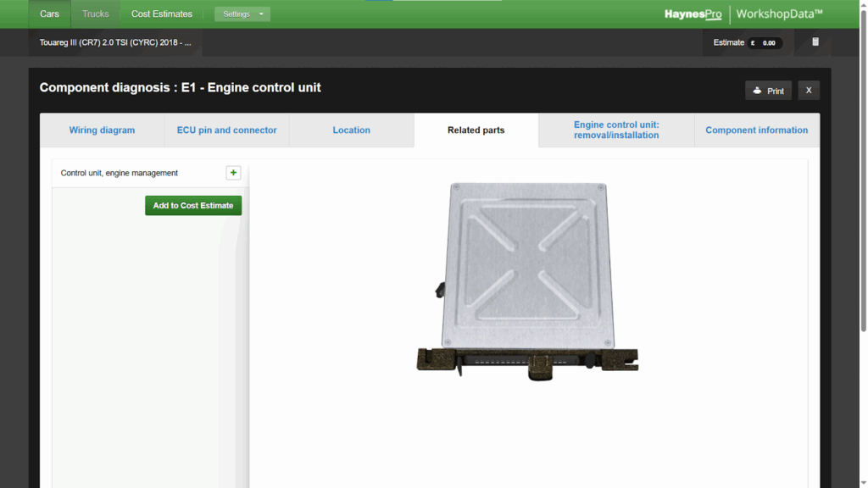Select the Cars menu item
This screenshot has height=488, width=868.
click(48, 14)
